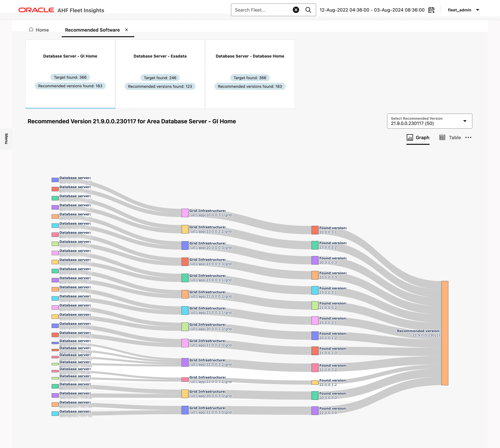The height and width of the screenshot is (448, 500).
Task: Click the Home house icon
Action: [x=31, y=30]
